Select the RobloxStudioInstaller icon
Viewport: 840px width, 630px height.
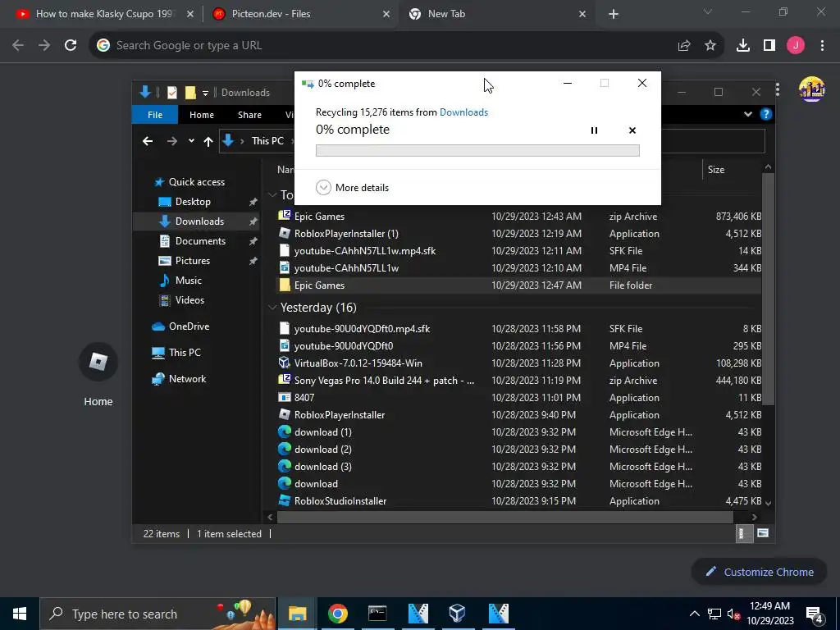tap(285, 501)
